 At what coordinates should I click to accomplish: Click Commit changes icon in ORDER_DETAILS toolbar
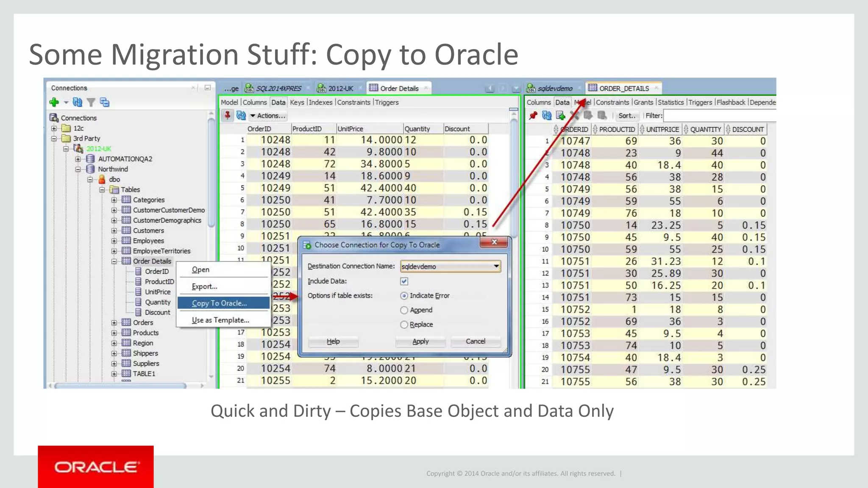(x=588, y=115)
